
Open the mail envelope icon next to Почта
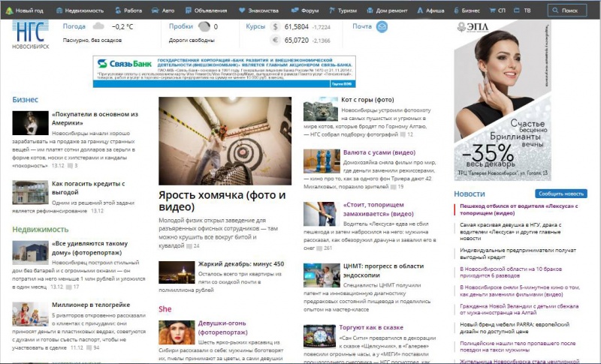[382, 27]
